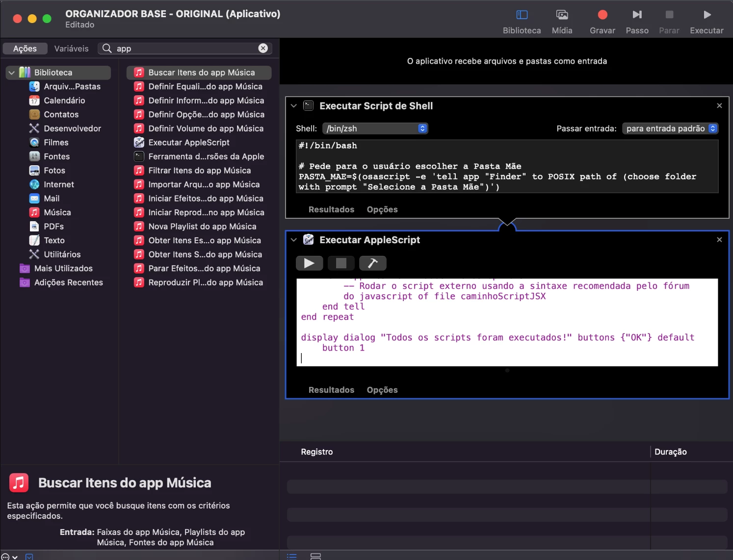Collapse the Executar Script de Shell action

pos(294,106)
